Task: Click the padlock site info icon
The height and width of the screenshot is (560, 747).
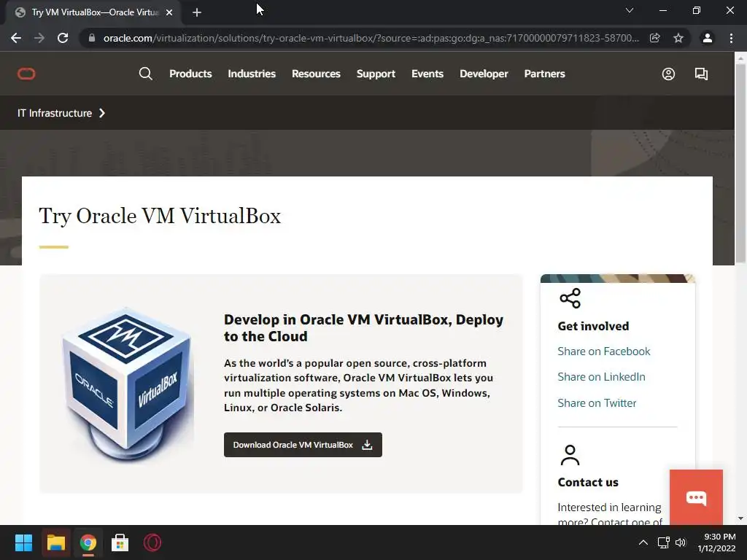Action: point(92,38)
